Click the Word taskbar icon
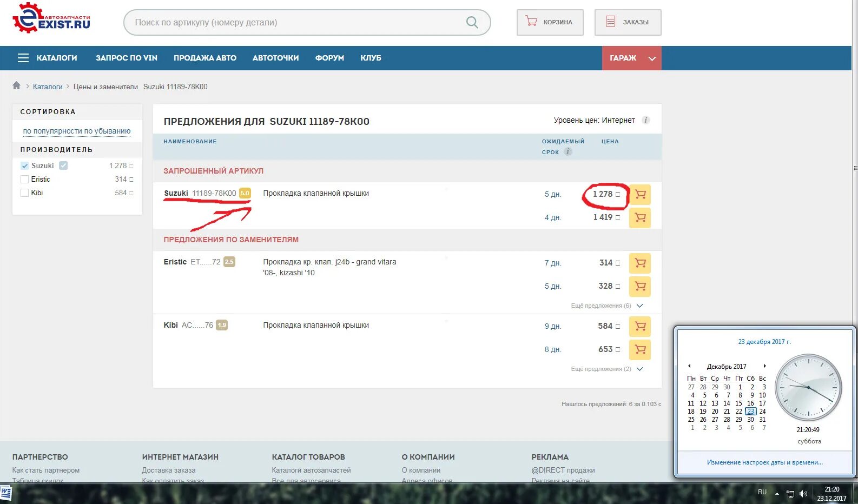The width and height of the screenshot is (858, 504). (6, 493)
